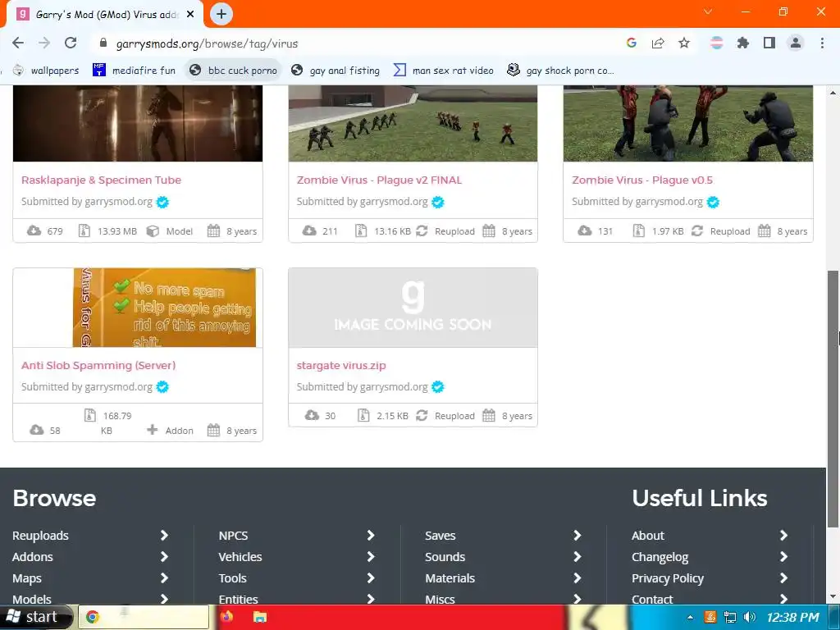Toggle the browser side panel icon
840x630 pixels.
click(769, 43)
